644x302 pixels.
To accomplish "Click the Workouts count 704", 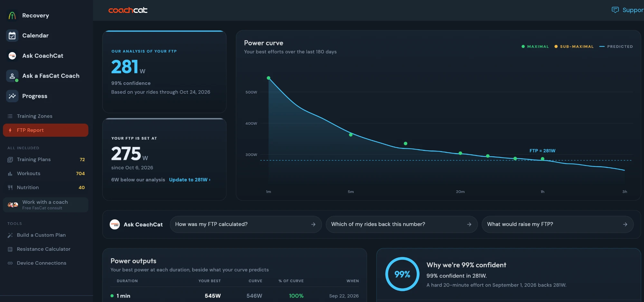I will 80,174.
